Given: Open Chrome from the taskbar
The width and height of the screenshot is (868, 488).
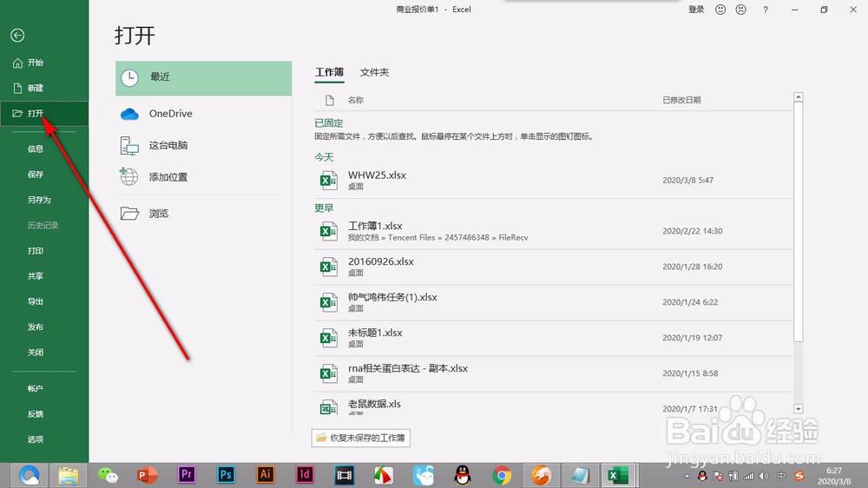Looking at the screenshot, I should tap(502, 475).
